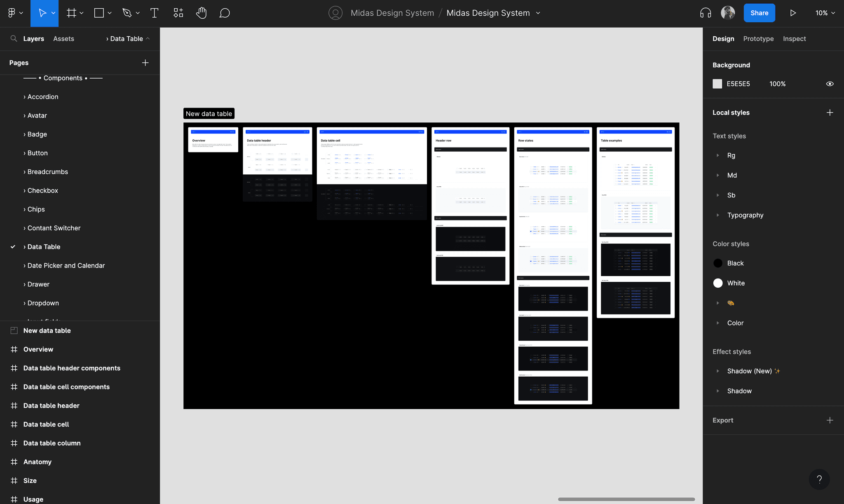Add a new page
844x504 pixels.
(145, 63)
